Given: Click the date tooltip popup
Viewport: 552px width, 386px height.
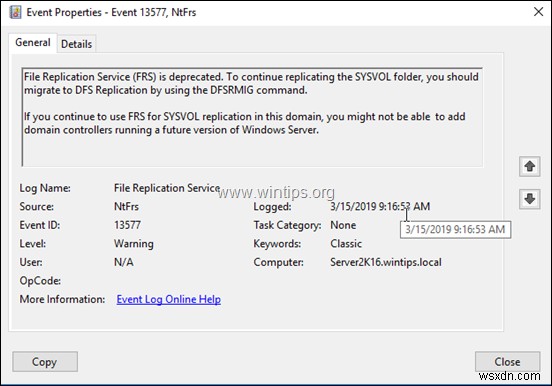Looking at the screenshot, I should pyautogui.click(x=455, y=230).
